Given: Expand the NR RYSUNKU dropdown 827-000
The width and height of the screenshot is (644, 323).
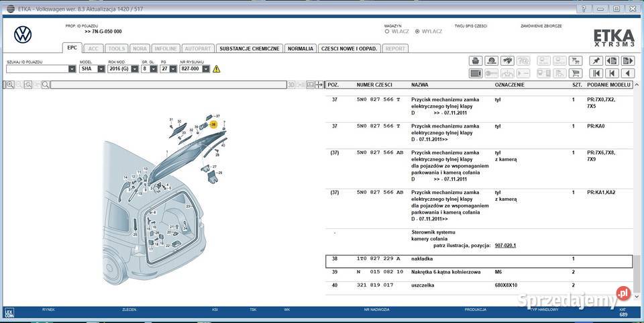Looking at the screenshot, I should point(206,68).
